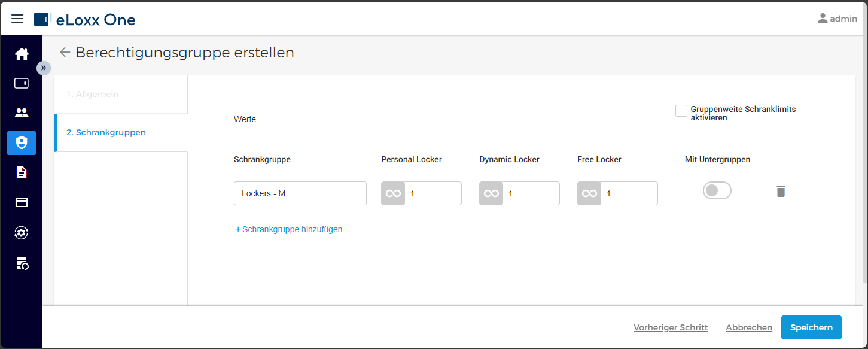
Task: Click the Free Locker value field
Action: click(629, 193)
